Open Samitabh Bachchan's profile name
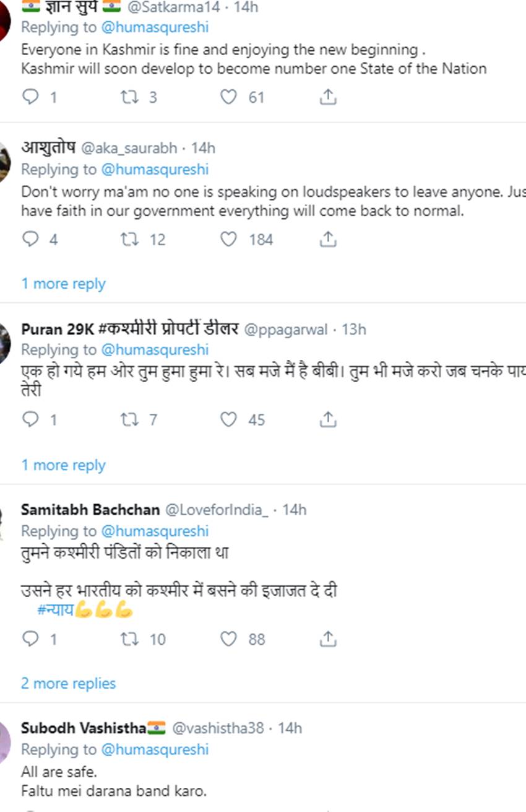Viewport: 526px width, 812px height. pyautogui.click(x=90, y=510)
